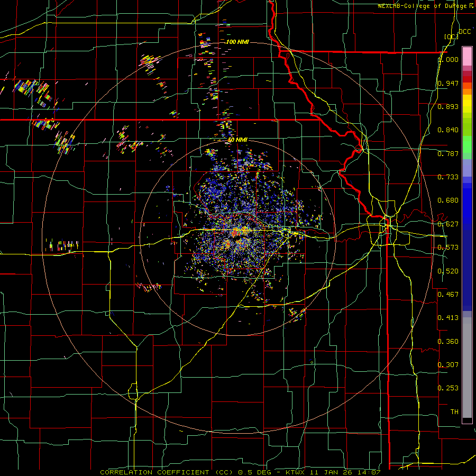Pick the light pink segment of the color bar
The height and width of the screenshot is (476, 476).
tap(467, 56)
